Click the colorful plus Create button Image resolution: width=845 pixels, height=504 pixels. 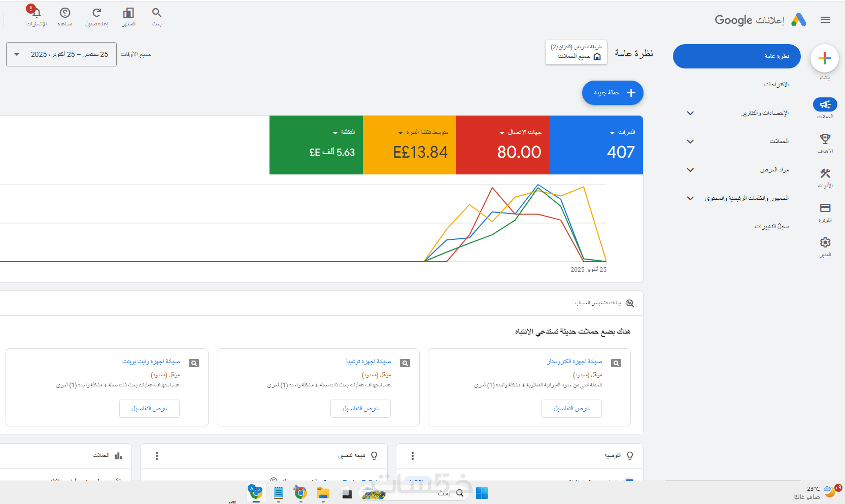click(x=825, y=58)
